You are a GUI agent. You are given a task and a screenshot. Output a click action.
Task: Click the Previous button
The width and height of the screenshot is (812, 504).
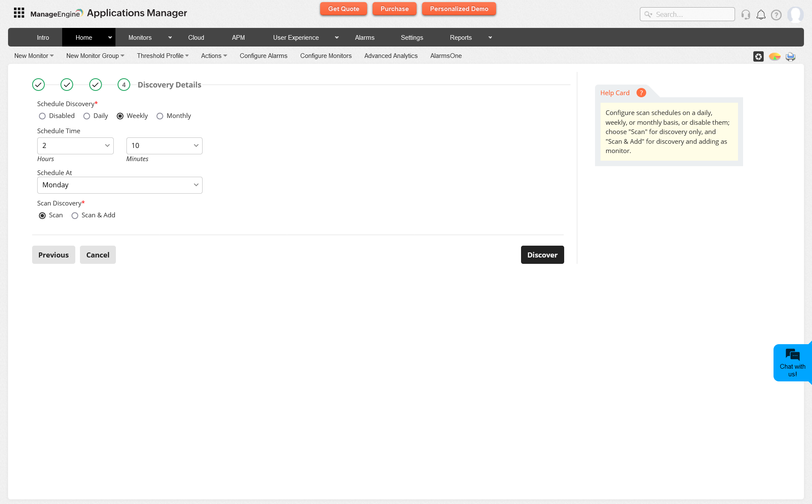click(x=53, y=255)
